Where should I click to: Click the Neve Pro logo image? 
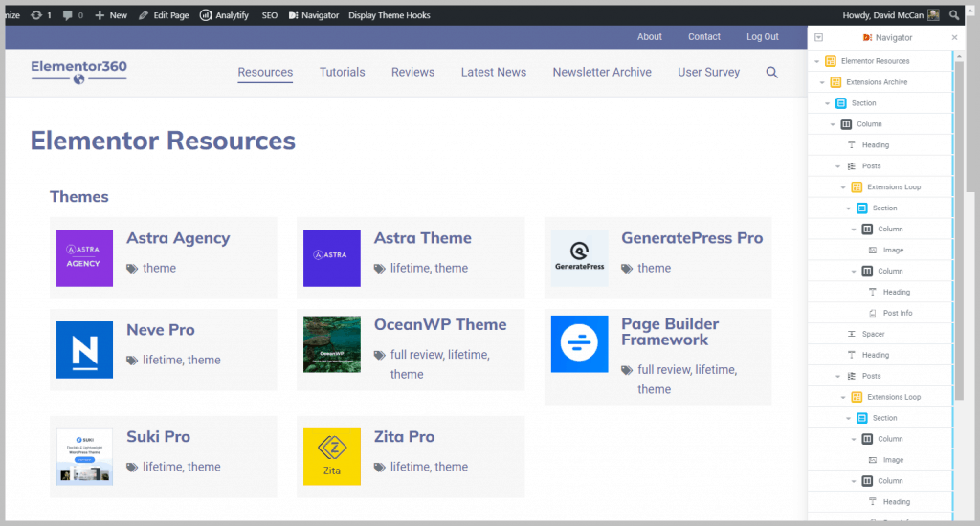(84, 349)
